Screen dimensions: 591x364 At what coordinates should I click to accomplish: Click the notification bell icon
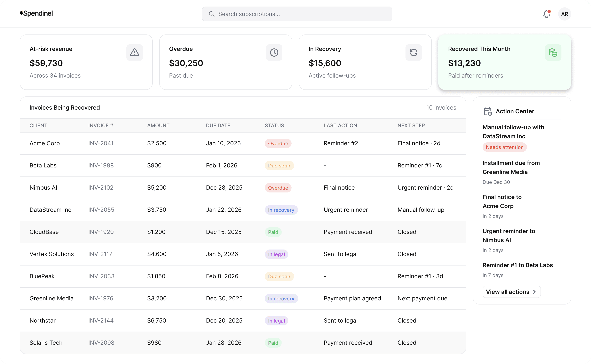click(546, 14)
